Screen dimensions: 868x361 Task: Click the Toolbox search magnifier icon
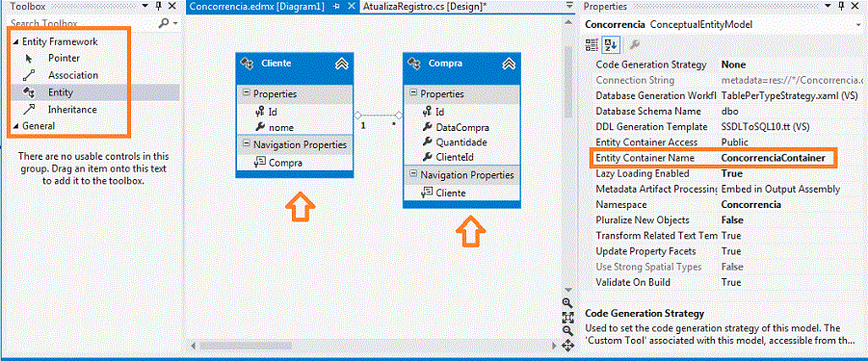pyautogui.click(x=164, y=23)
